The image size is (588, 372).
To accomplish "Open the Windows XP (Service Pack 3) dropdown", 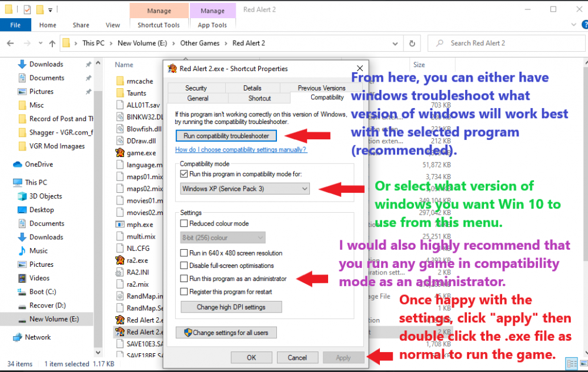I will tap(245, 189).
